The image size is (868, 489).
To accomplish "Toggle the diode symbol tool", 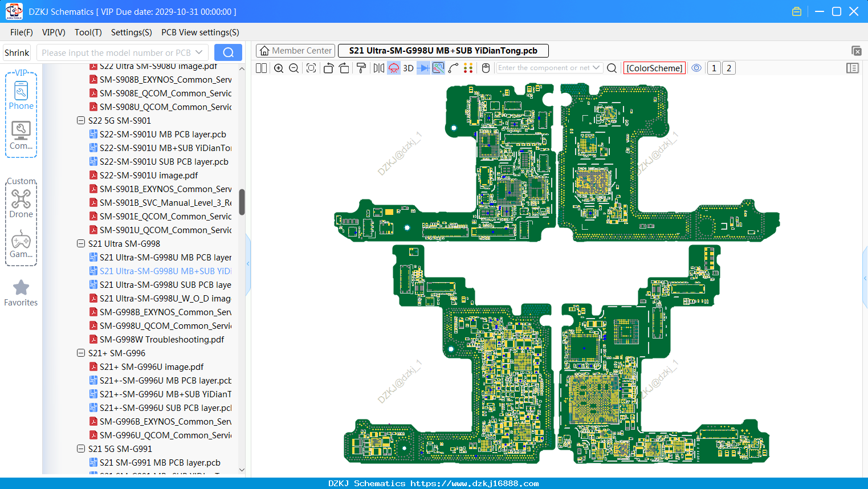I will coord(423,68).
